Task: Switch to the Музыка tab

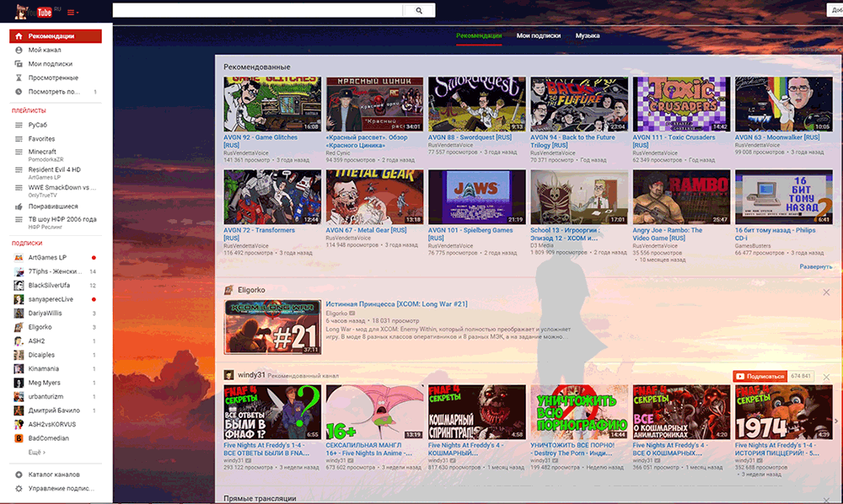Action: (x=587, y=35)
